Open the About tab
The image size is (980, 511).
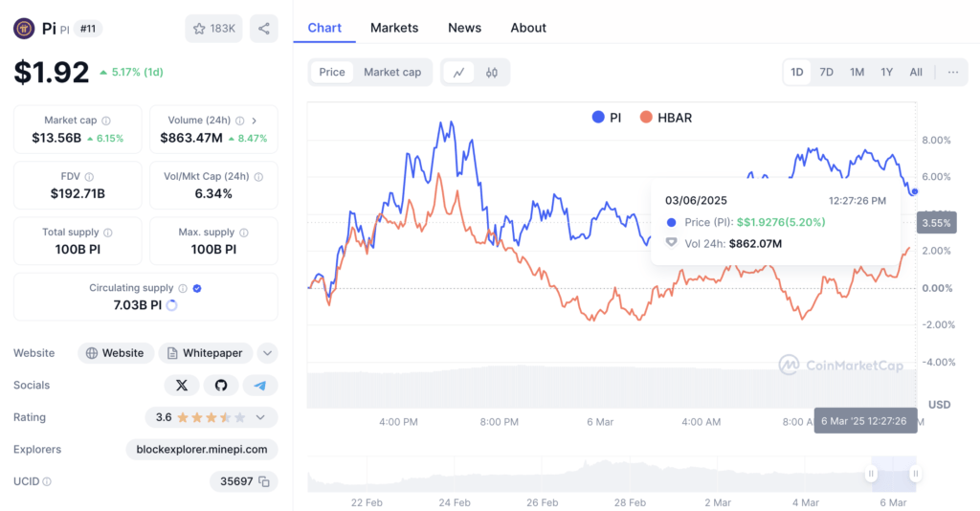(x=528, y=28)
